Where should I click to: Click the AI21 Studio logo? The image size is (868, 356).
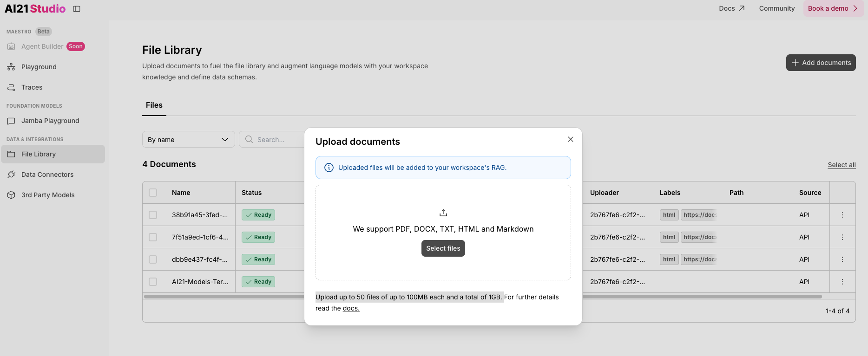click(x=35, y=9)
